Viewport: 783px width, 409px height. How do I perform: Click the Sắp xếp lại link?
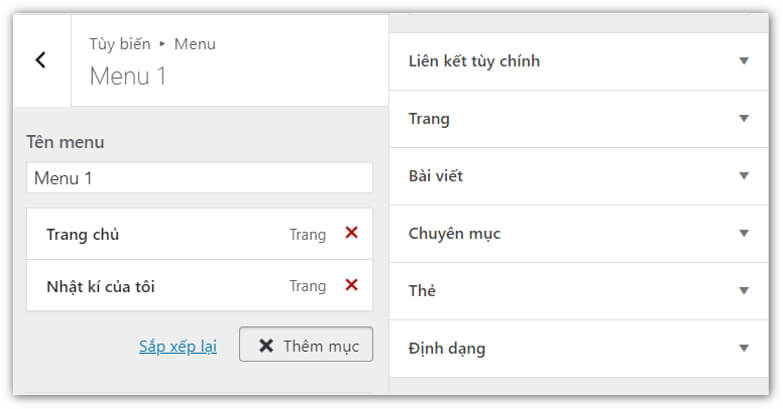pos(178,346)
